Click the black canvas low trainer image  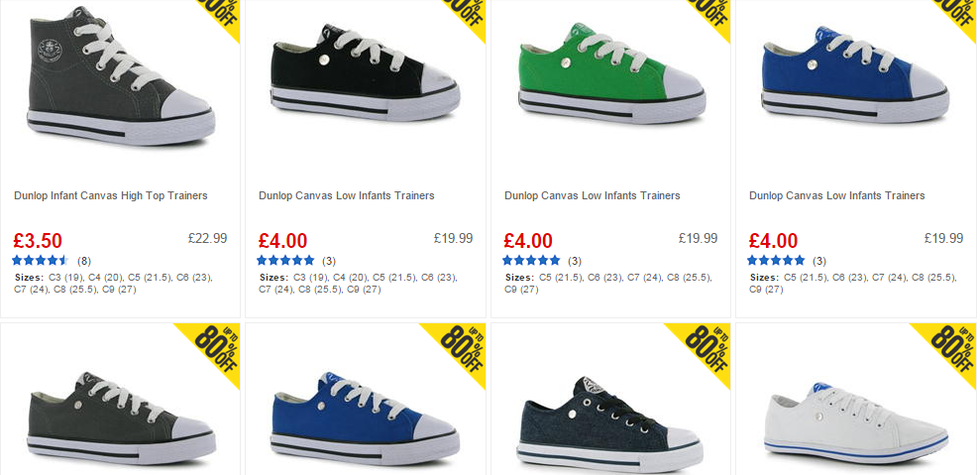[366, 73]
